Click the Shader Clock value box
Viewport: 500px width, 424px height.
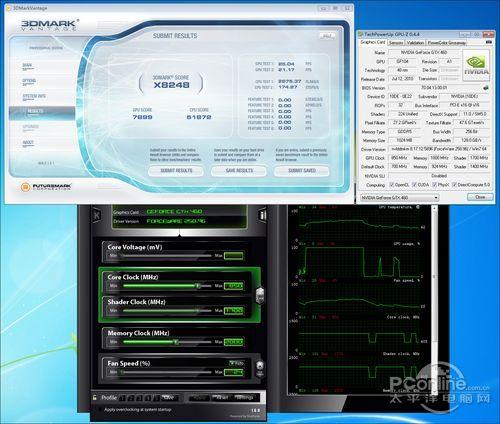tap(233, 311)
